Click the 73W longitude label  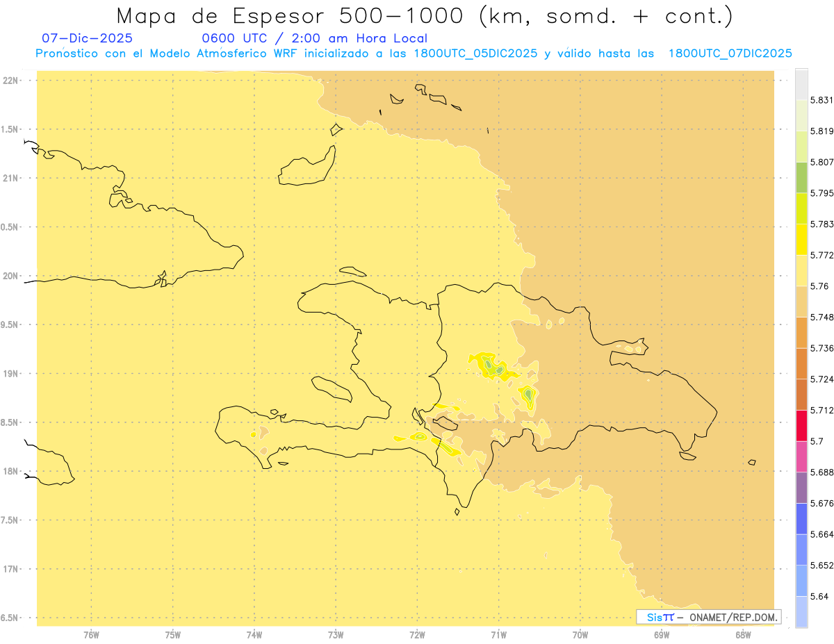pos(336,635)
